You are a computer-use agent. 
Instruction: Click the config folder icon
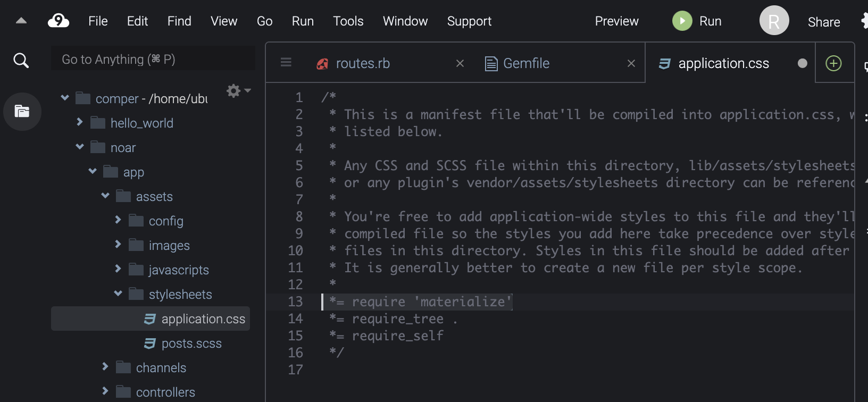click(136, 221)
